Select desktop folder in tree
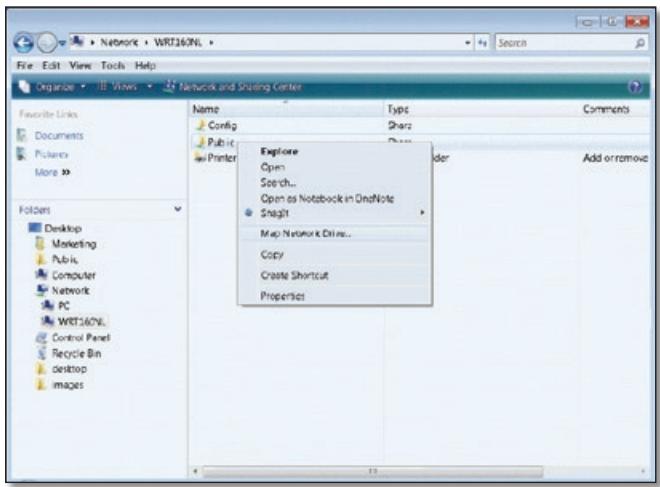 69,369
